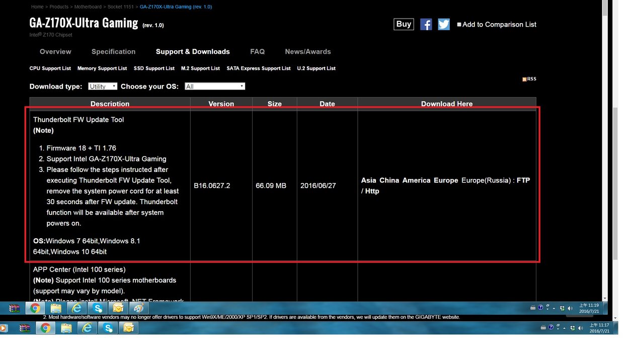The width and height of the screenshot is (644, 362).
Task: Switch to the Overview tab
Action: pos(55,52)
